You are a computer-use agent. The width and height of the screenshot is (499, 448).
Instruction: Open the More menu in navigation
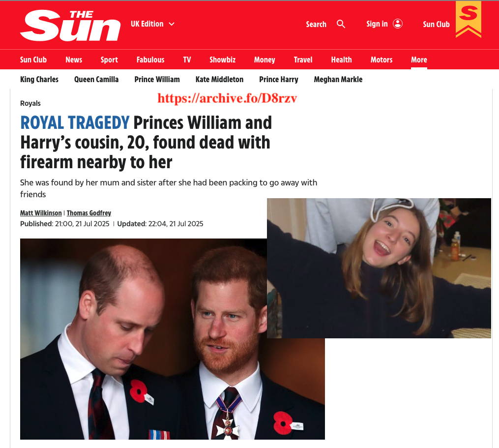click(419, 60)
